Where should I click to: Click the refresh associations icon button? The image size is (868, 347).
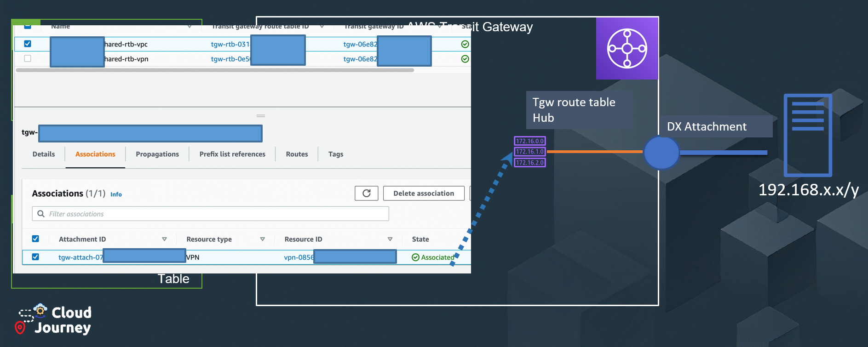point(366,193)
